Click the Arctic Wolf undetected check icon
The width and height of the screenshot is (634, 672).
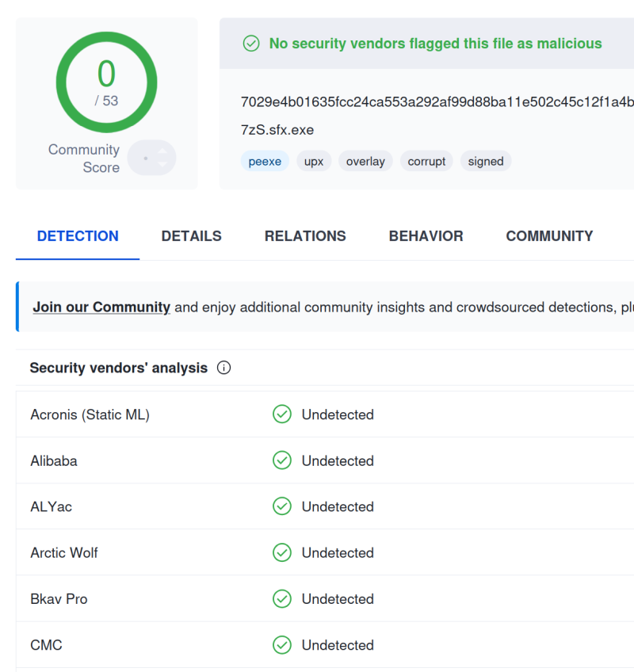pyautogui.click(x=282, y=552)
